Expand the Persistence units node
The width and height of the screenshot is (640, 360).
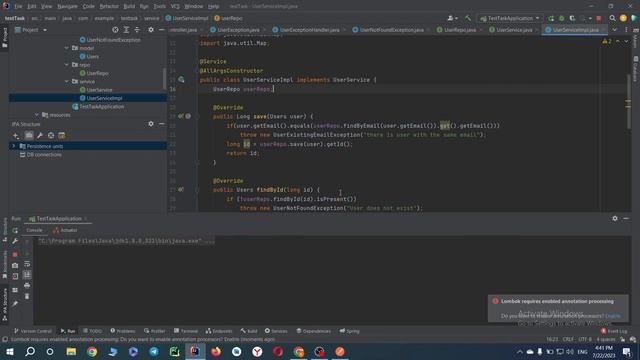click(13, 146)
